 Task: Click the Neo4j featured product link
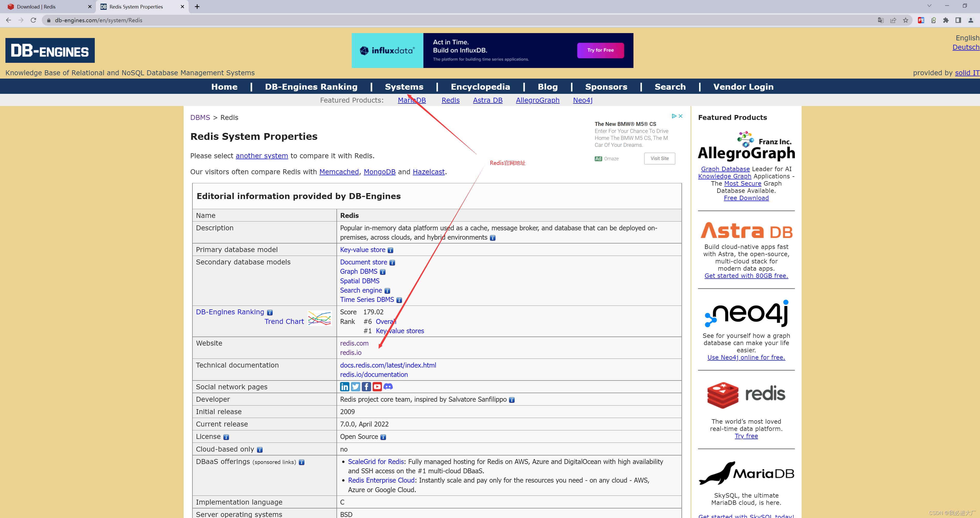[583, 100]
